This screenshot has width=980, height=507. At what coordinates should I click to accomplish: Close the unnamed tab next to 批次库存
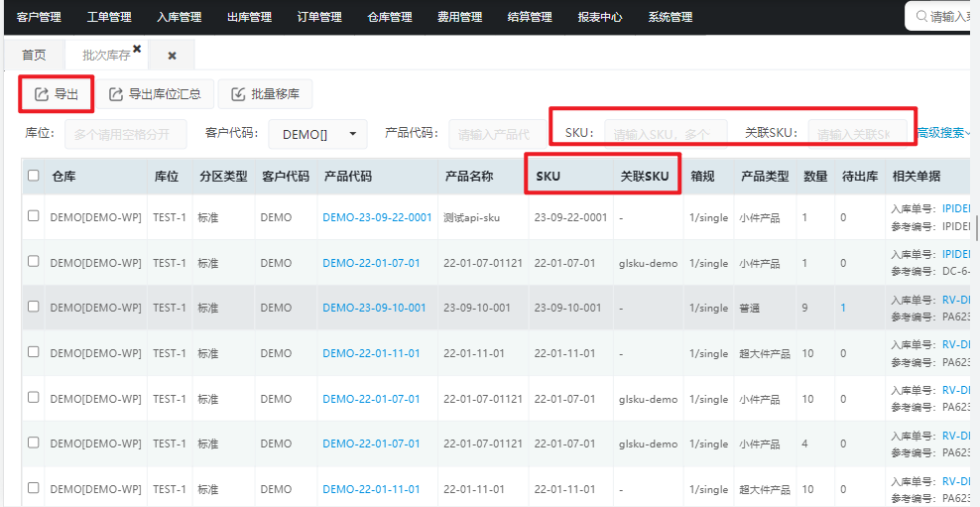(x=172, y=56)
